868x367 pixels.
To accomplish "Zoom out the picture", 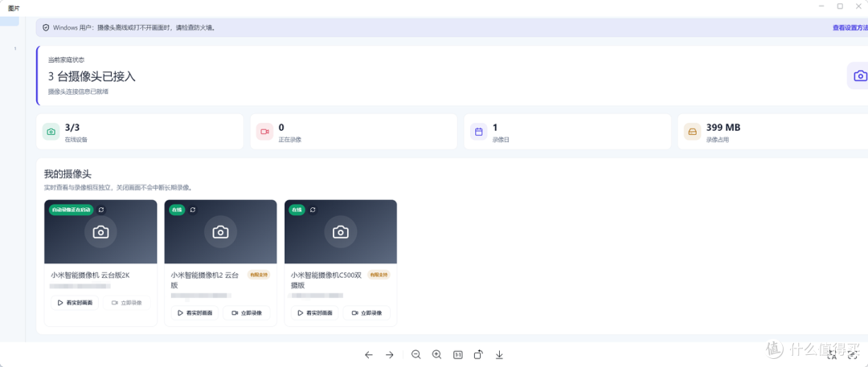I will point(416,355).
